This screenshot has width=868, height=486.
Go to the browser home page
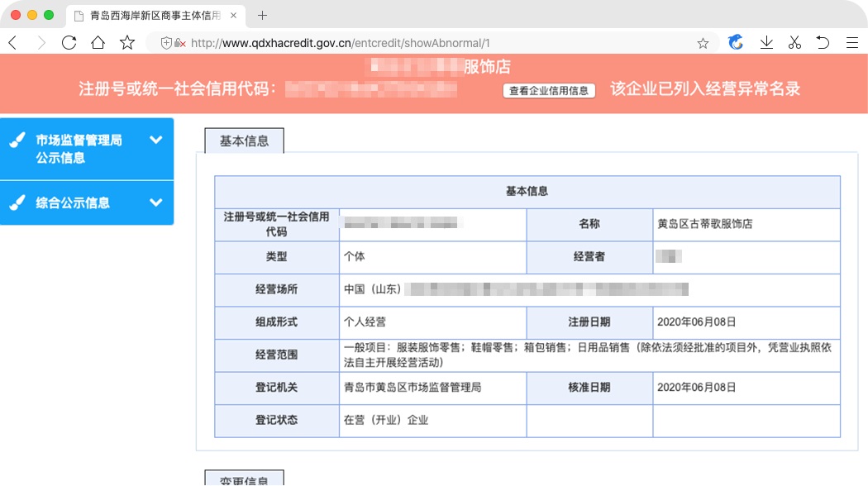point(98,43)
